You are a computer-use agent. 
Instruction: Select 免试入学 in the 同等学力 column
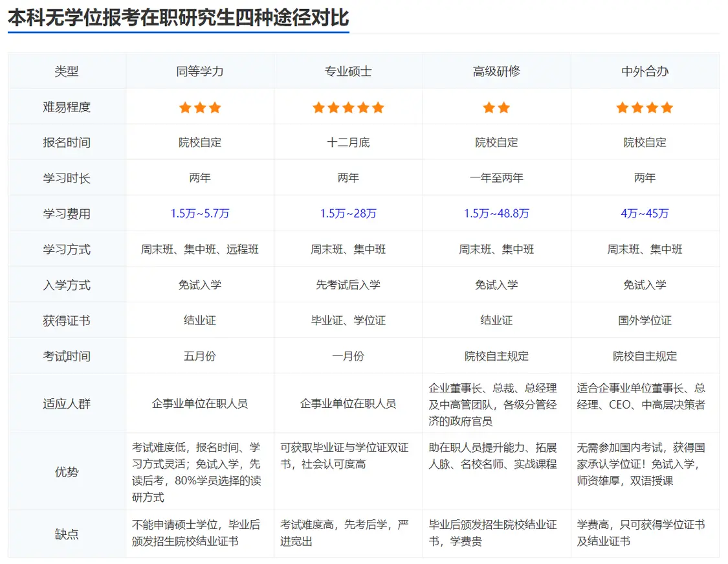tap(200, 285)
